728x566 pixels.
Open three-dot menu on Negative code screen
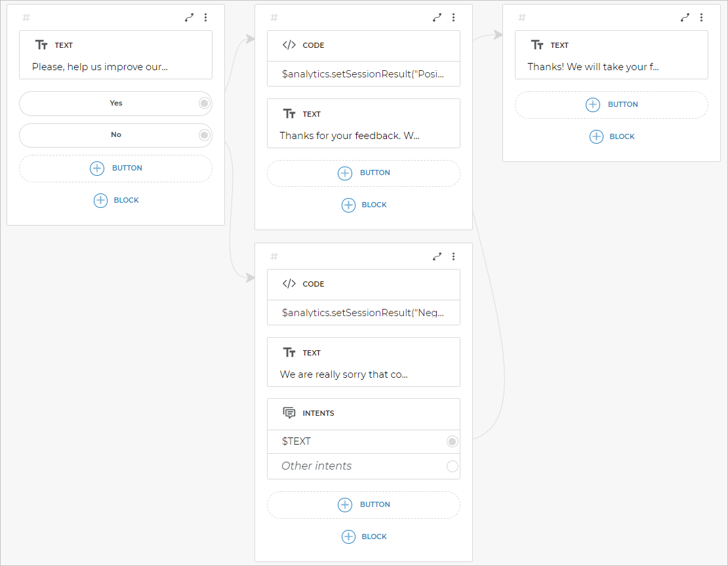coord(453,256)
